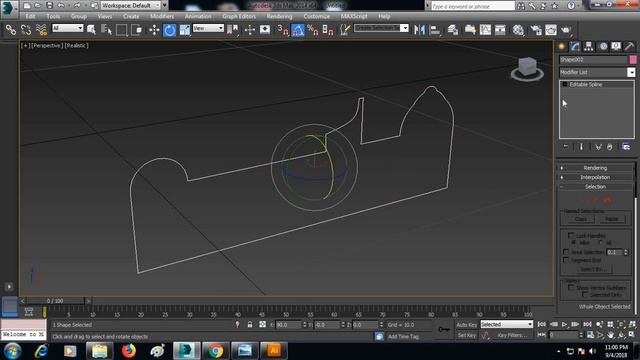Toggle the Spinner Snap icon

[x=328, y=30]
